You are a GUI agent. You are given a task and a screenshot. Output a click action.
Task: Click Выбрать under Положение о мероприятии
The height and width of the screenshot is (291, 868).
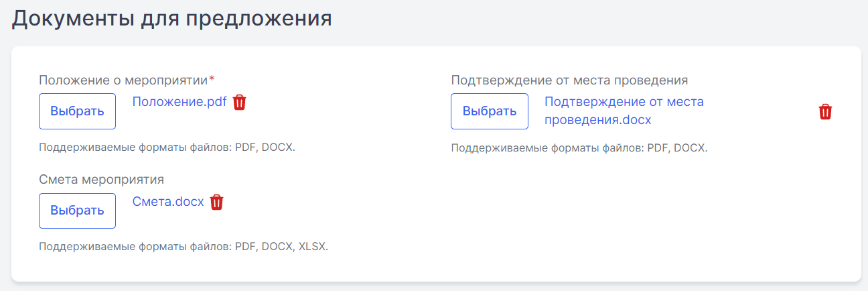tap(77, 111)
